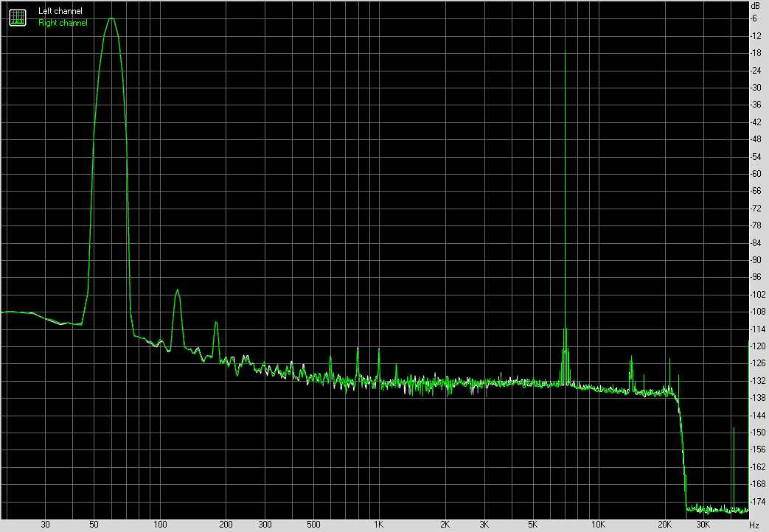The image size is (769, 532).
Task: Click the spectrum graph icon in the legend
Action: pyautogui.click(x=18, y=18)
